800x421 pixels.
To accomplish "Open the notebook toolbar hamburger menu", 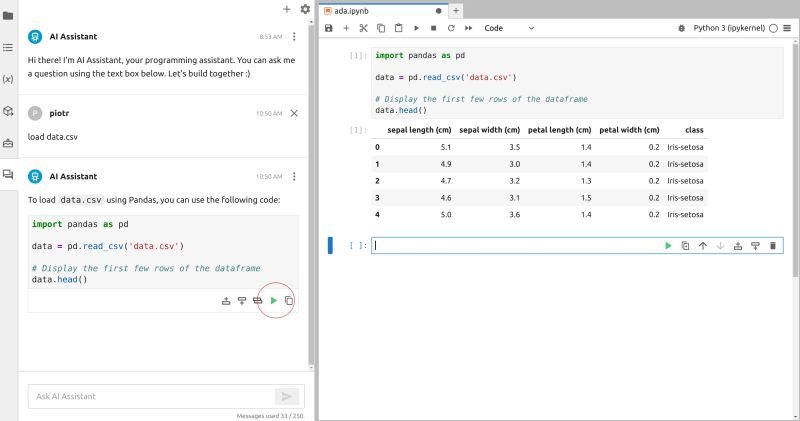I will pyautogui.click(x=787, y=28).
